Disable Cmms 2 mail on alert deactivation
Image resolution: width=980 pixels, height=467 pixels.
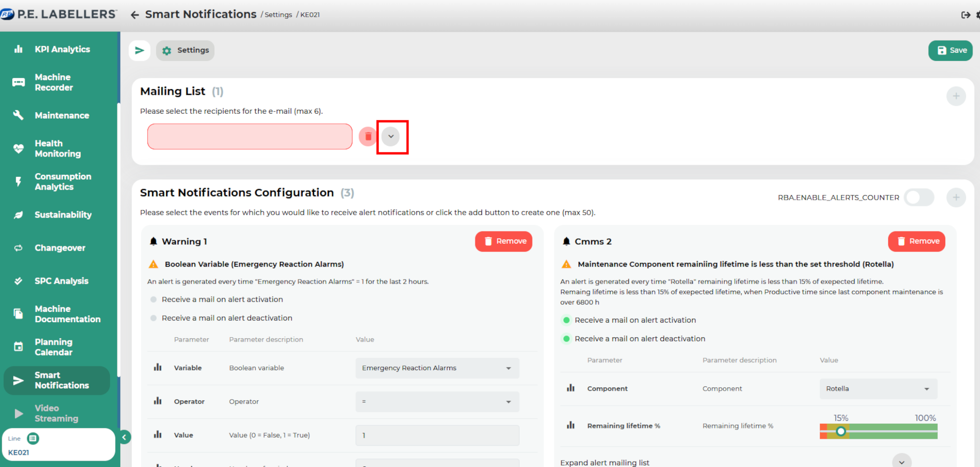point(567,339)
